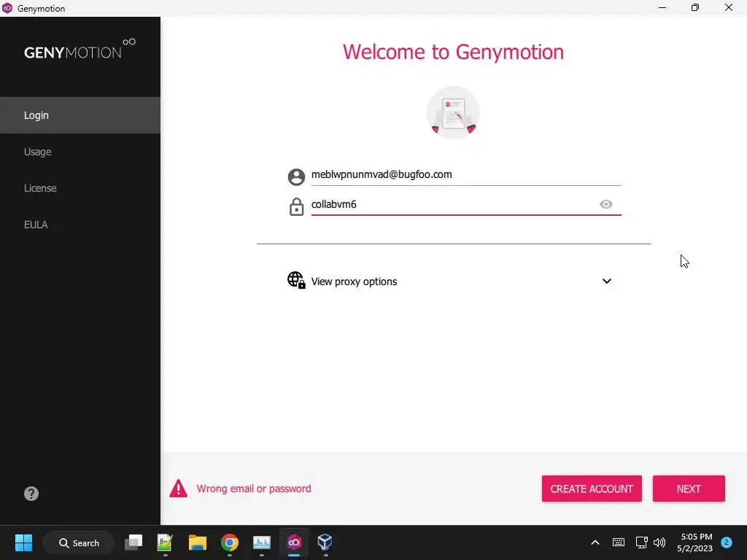Open the License sidebar tab
Screen dimensions: 747x560
point(80,188)
